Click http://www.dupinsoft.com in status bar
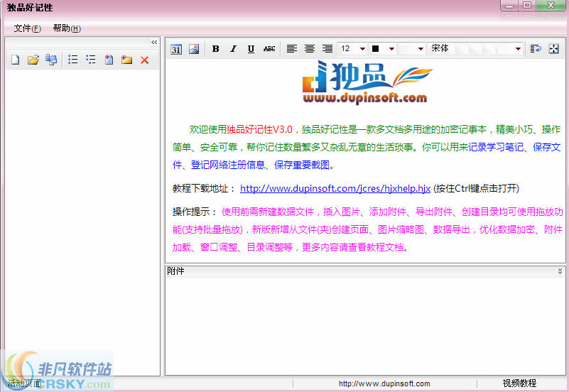The height and width of the screenshot is (392, 569). (x=384, y=383)
